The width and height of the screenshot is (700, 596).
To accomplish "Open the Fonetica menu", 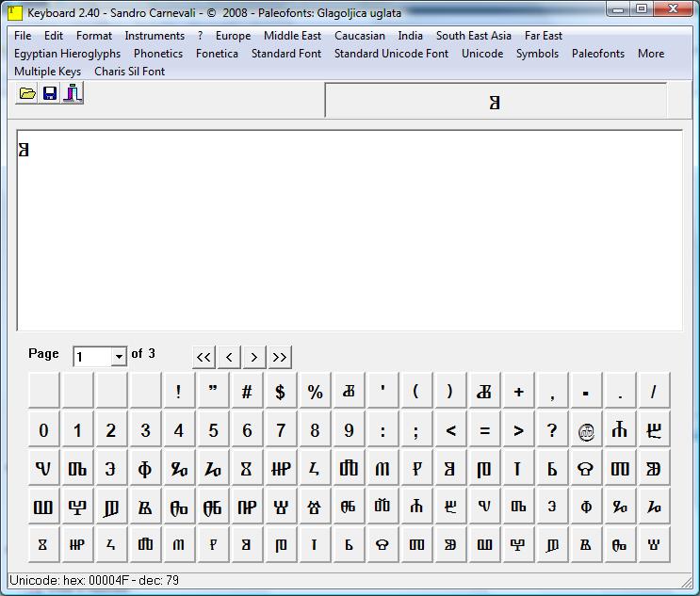I will point(217,54).
